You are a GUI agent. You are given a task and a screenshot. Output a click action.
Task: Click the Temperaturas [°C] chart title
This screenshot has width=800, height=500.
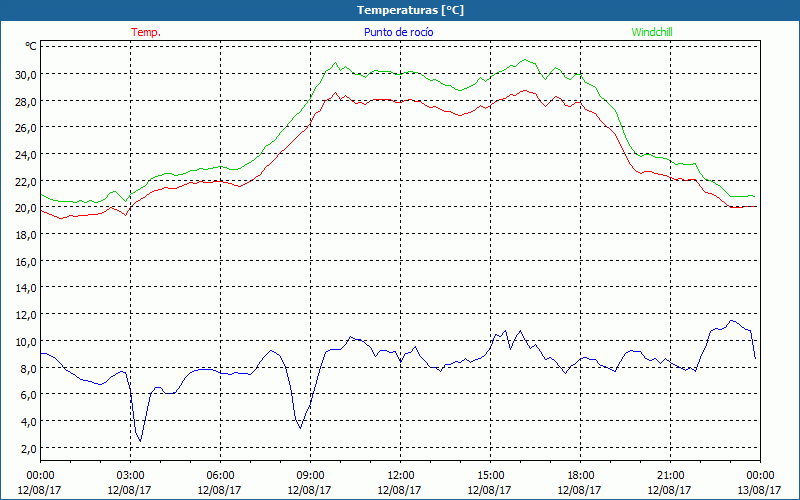(x=410, y=10)
